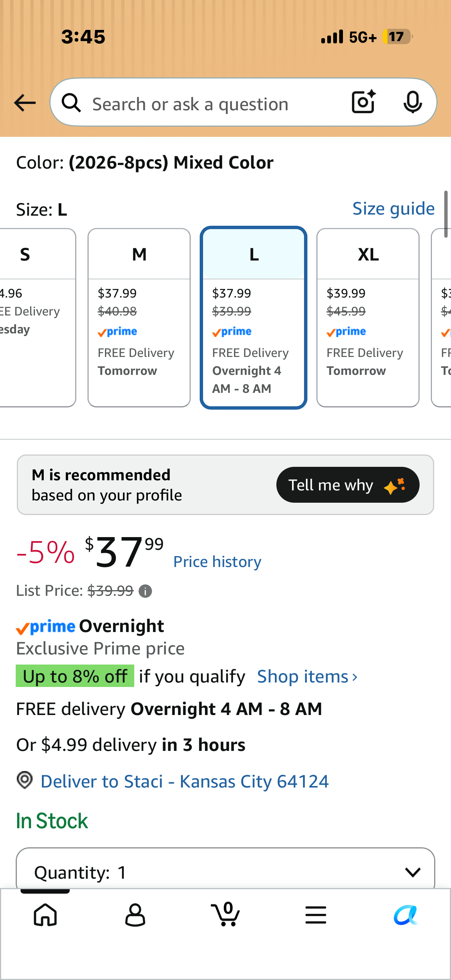This screenshot has height=980, width=451.
Task: Open the Size guide link
Action: tap(393, 209)
